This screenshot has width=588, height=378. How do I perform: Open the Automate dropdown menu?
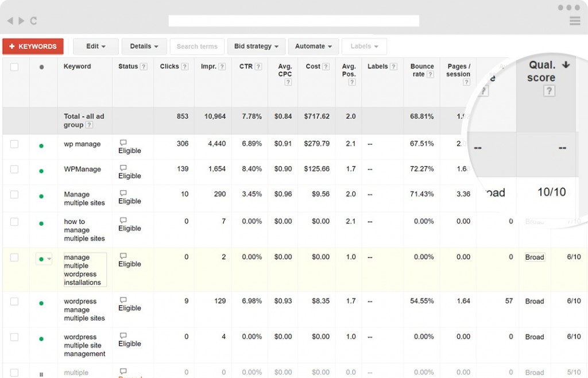click(x=314, y=47)
